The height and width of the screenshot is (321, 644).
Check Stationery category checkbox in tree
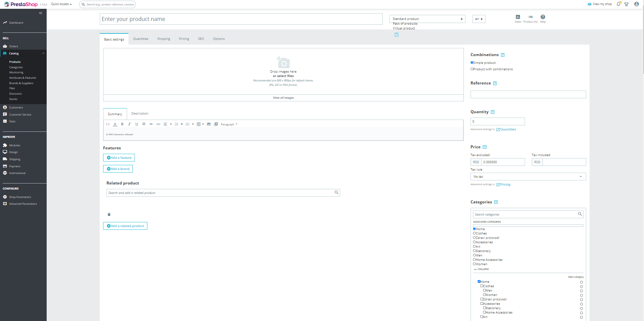484,308
